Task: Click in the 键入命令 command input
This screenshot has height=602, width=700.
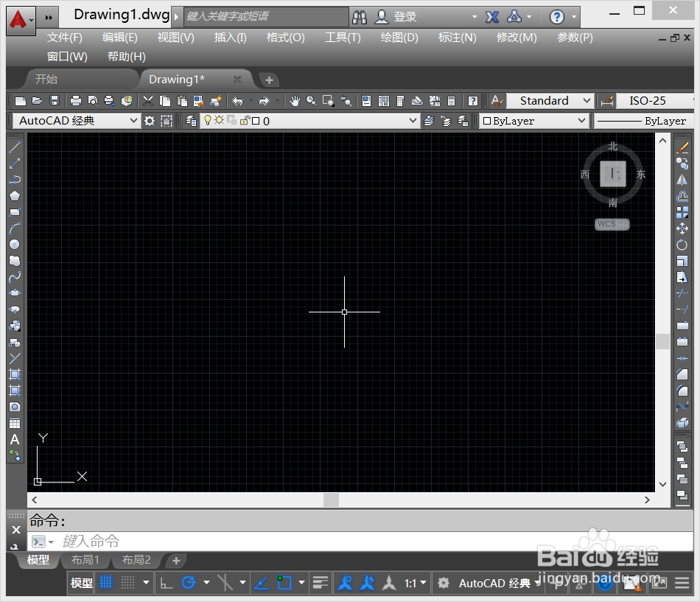Action: 360,542
